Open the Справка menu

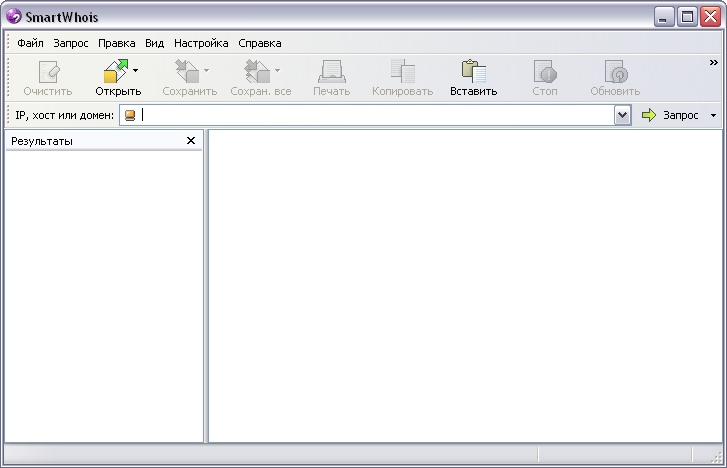[x=260, y=43]
